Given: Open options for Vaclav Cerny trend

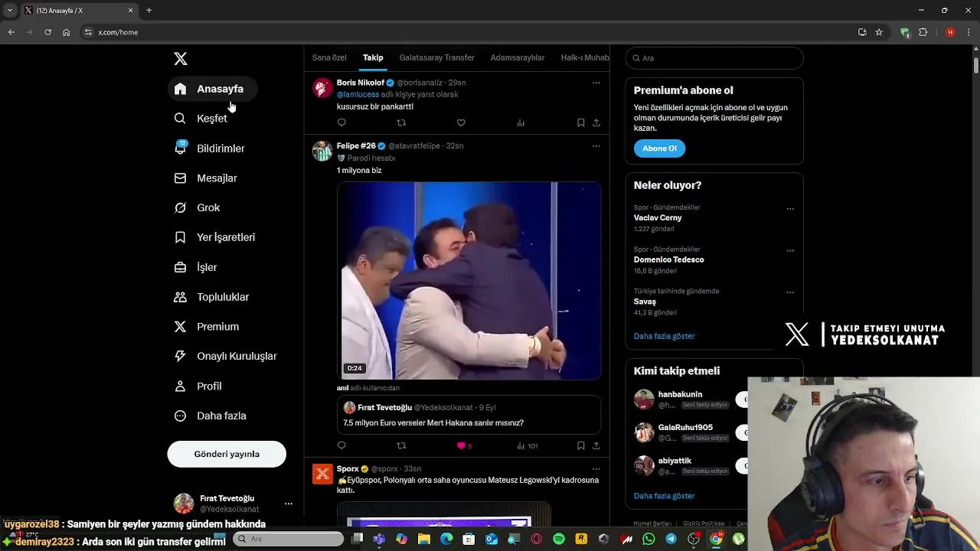Looking at the screenshot, I should click(790, 209).
